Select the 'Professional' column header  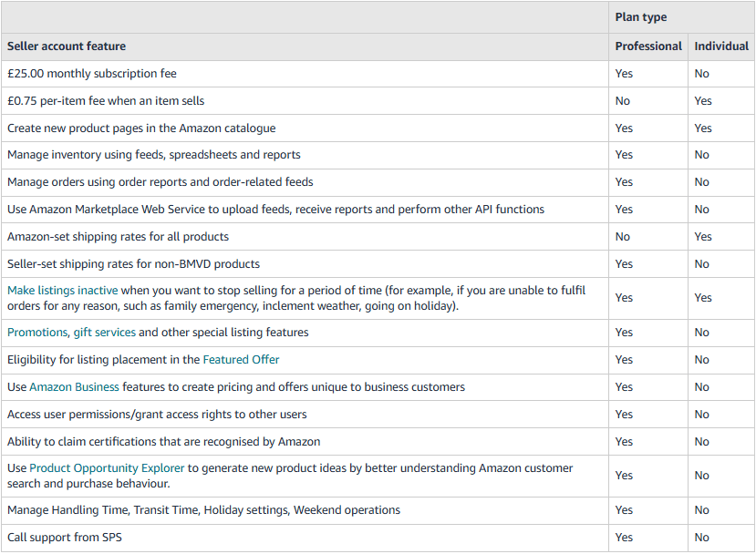(647, 46)
